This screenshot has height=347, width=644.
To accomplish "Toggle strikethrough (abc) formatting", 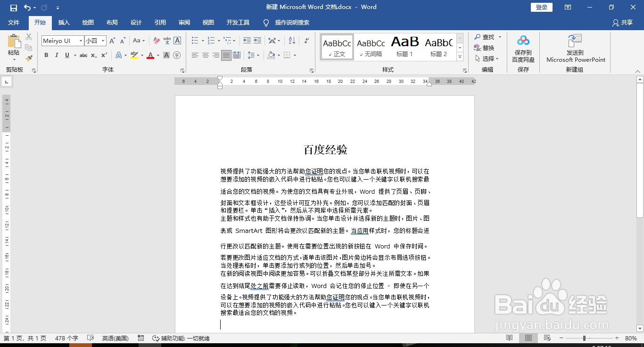I will pos(83,55).
